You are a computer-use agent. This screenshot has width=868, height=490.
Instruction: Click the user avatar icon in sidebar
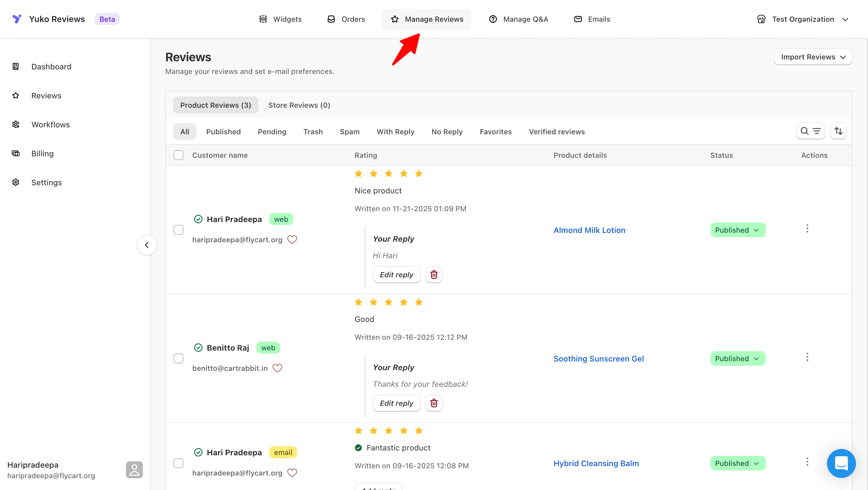(134, 469)
